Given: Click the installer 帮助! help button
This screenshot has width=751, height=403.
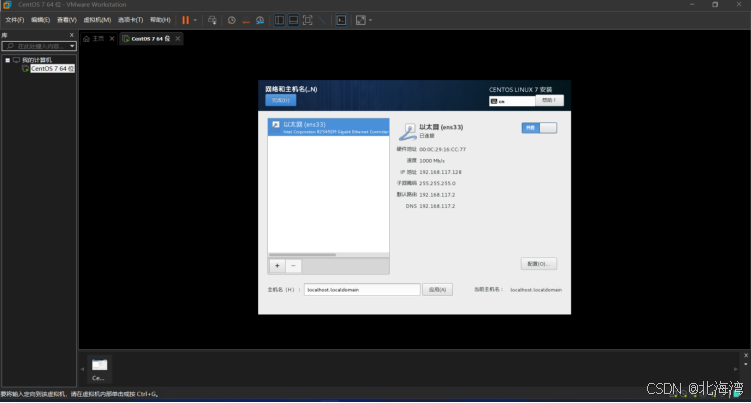Looking at the screenshot, I should [x=549, y=100].
